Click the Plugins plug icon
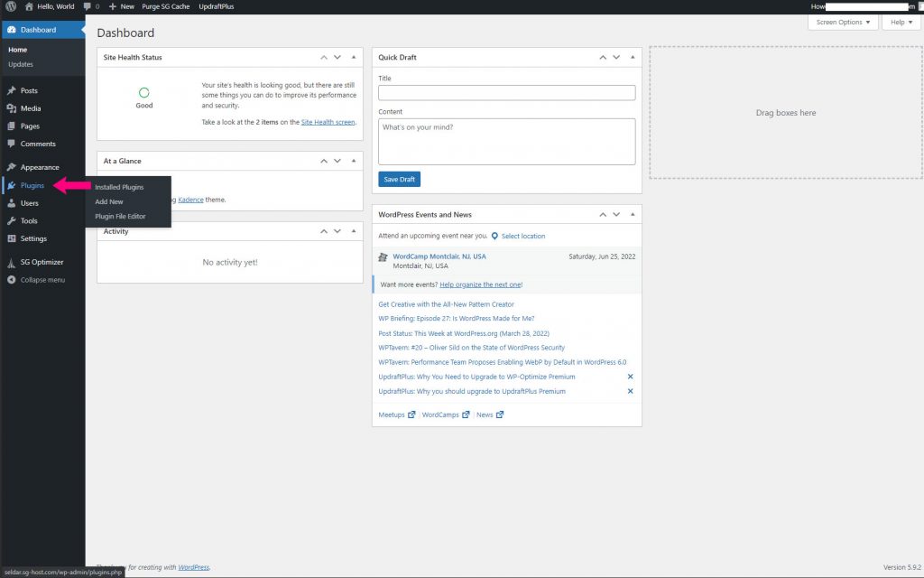Screen dimensions: 924x578 [11, 185]
